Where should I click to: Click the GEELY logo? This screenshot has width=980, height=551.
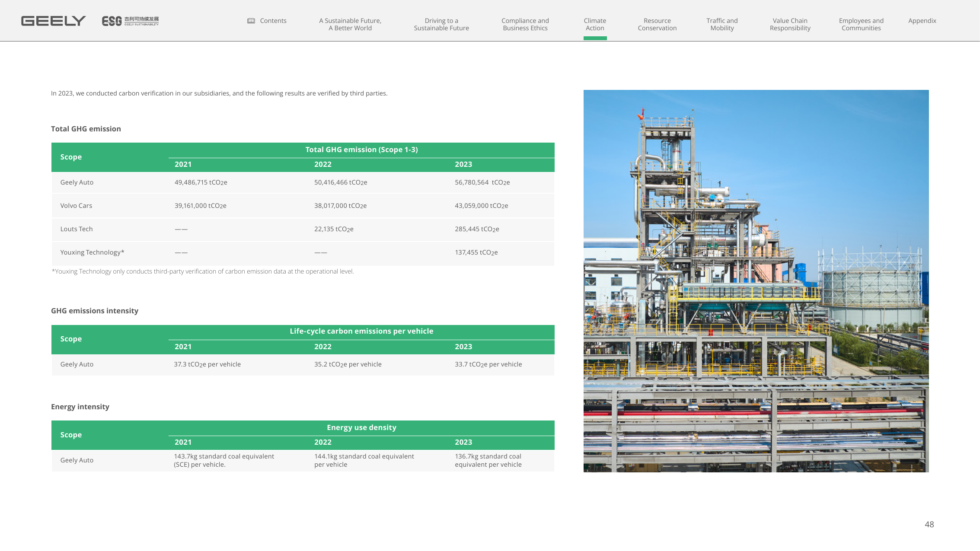53,21
